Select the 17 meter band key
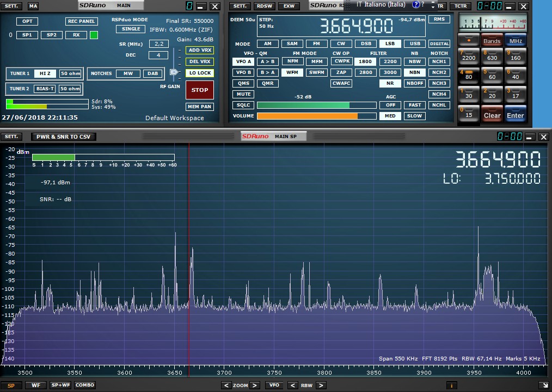Screen dimensions: 552x392 click(x=516, y=95)
